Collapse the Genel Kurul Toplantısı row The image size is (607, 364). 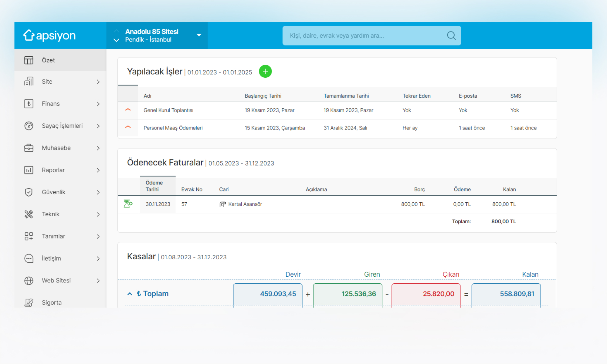click(128, 110)
